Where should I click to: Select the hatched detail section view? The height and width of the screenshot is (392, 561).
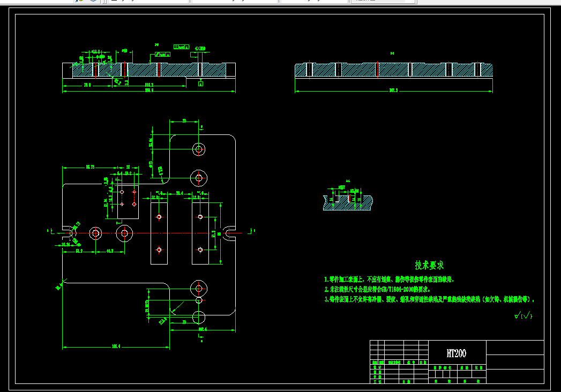coord(348,202)
